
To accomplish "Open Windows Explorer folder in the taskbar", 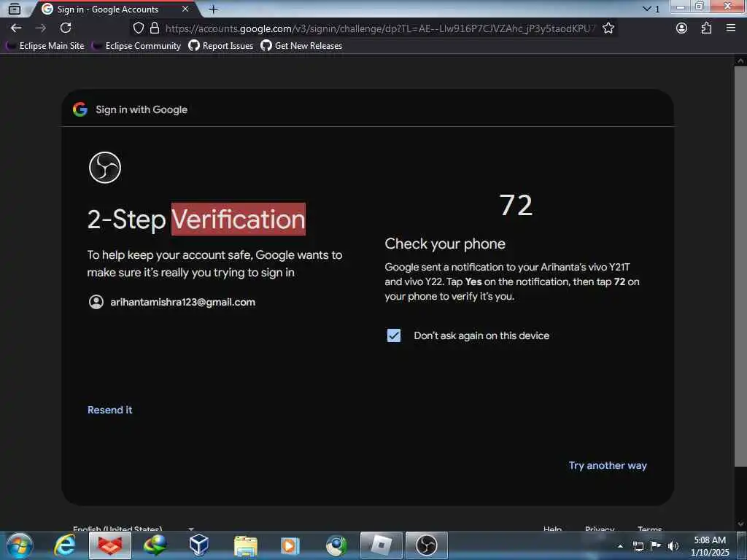I will pyautogui.click(x=246, y=546).
